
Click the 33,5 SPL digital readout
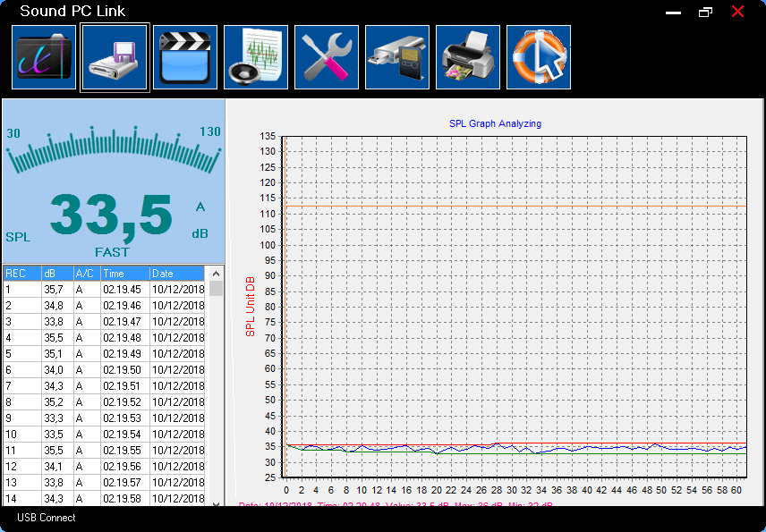pos(111,215)
